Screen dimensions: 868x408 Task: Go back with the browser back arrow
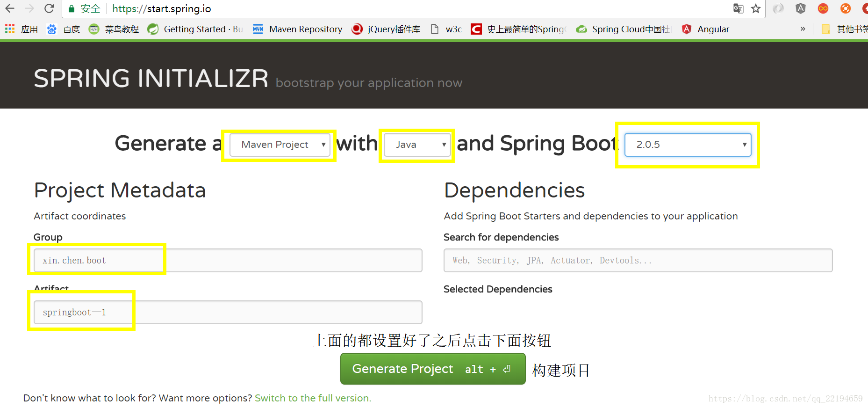tap(10, 8)
